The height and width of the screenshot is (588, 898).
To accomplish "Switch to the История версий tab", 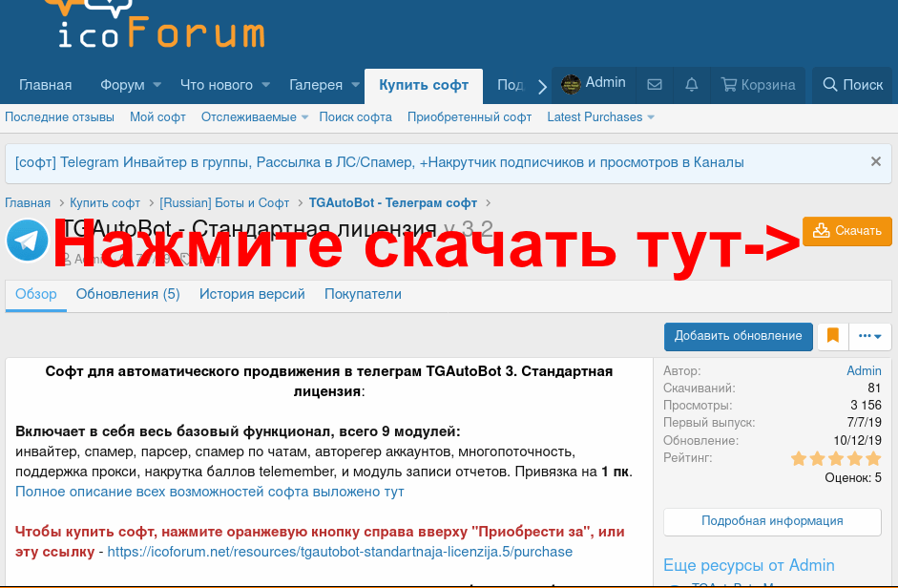I will (x=252, y=294).
